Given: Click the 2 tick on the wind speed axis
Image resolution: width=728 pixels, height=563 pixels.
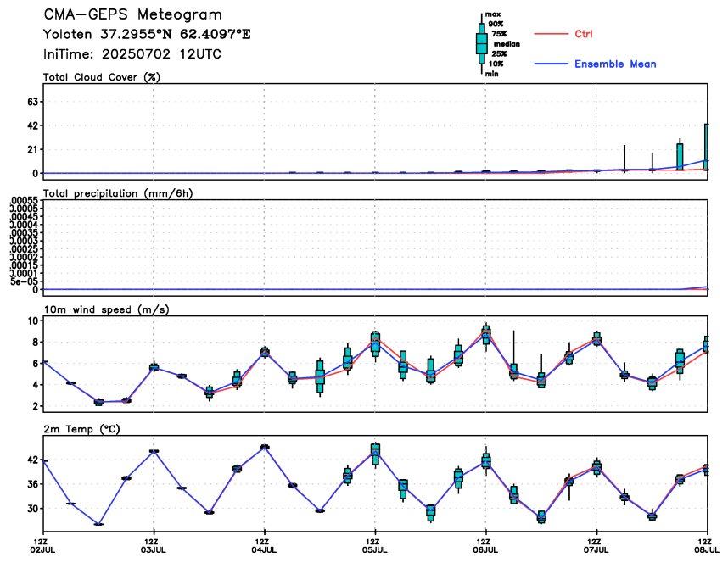Looking at the screenshot, I should pos(36,406).
